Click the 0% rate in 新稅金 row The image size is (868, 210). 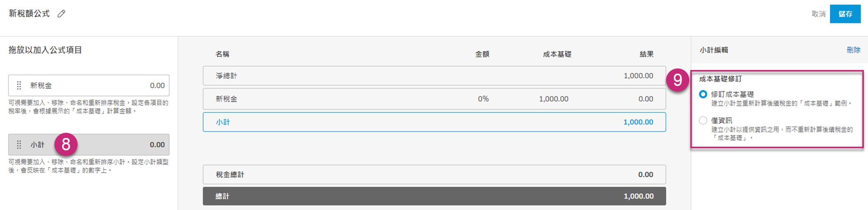click(x=483, y=99)
